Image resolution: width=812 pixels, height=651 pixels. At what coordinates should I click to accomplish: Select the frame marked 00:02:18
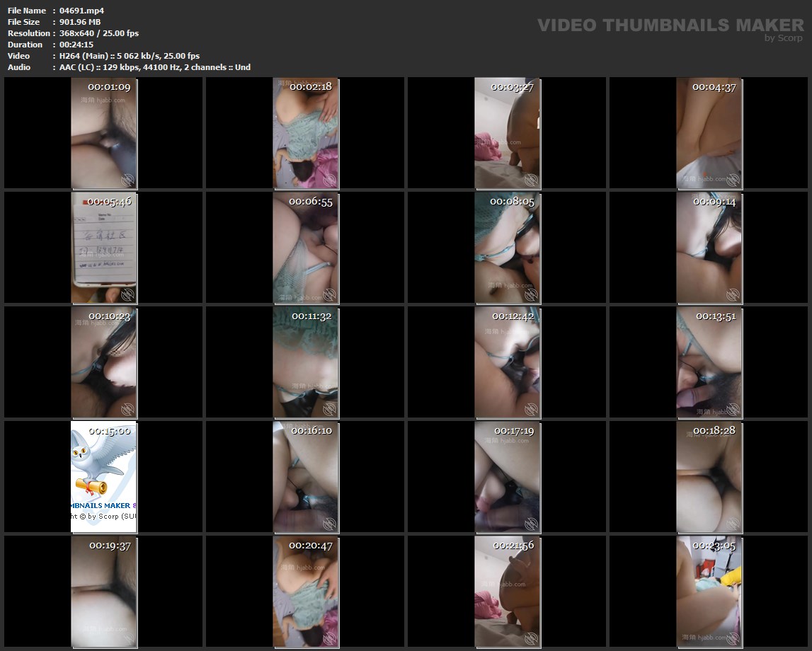click(306, 133)
